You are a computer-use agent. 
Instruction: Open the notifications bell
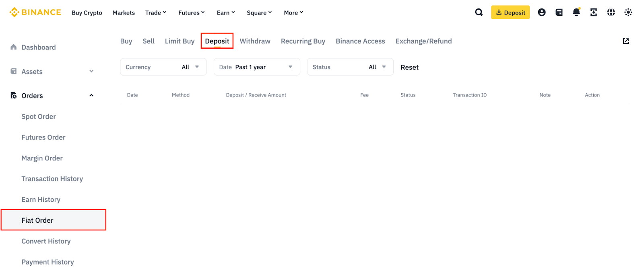[x=576, y=12]
